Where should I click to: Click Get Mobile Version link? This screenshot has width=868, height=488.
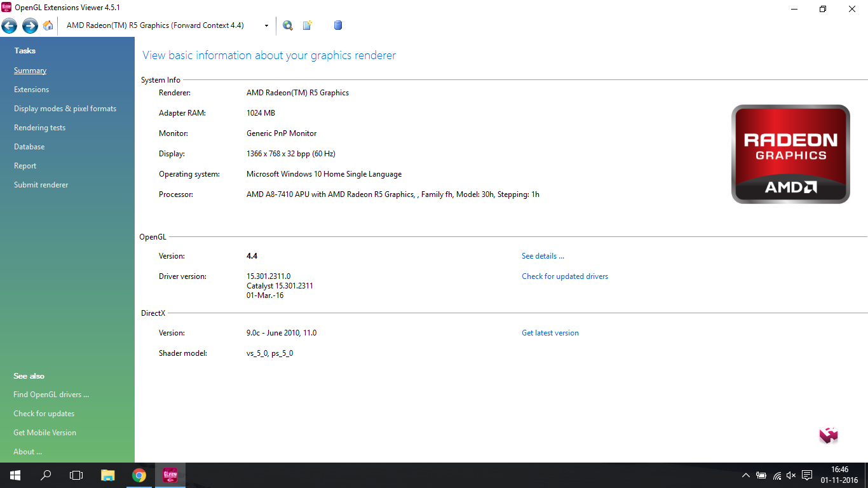[x=44, y=433]
